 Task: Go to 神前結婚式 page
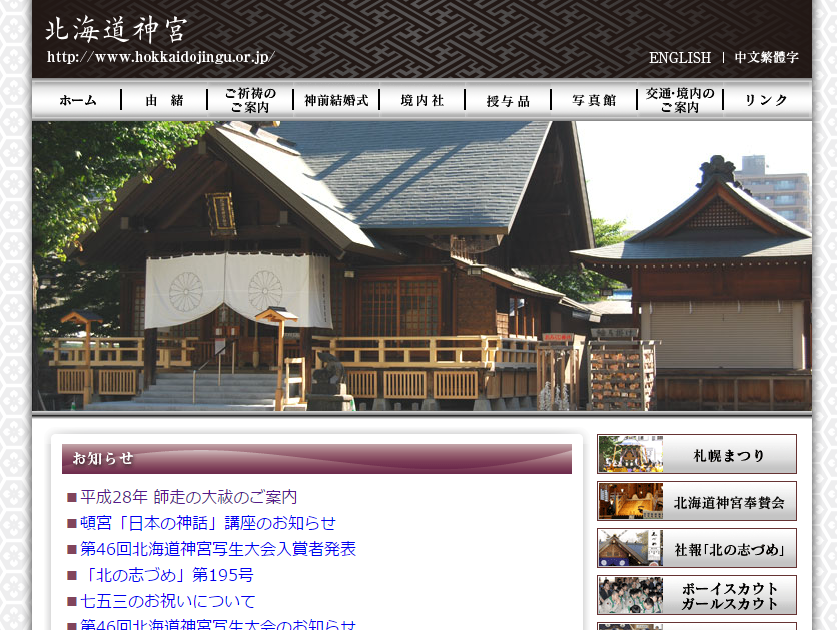[336, 100]
